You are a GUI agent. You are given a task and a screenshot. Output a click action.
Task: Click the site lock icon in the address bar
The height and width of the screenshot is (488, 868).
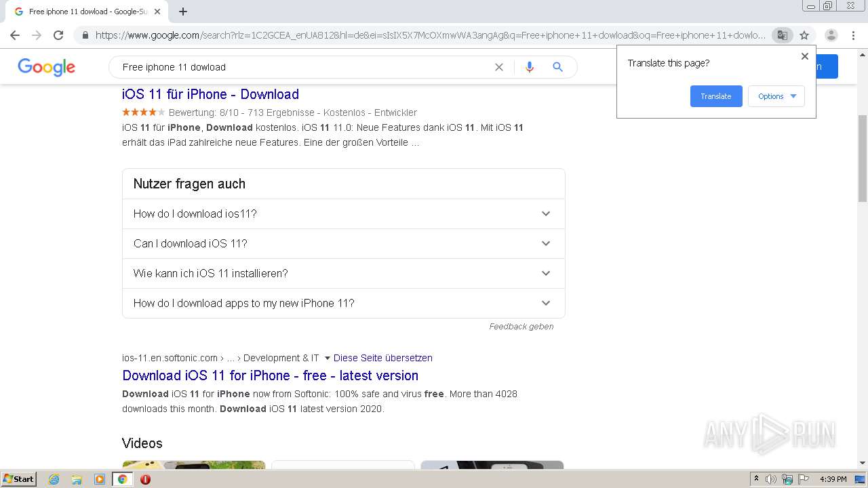click(85, 35)
